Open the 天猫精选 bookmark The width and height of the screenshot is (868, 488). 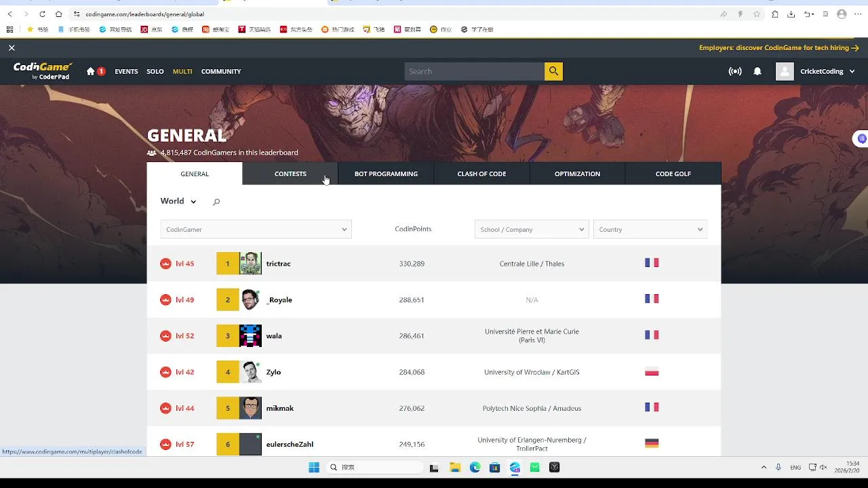click(x=254, y=29)
